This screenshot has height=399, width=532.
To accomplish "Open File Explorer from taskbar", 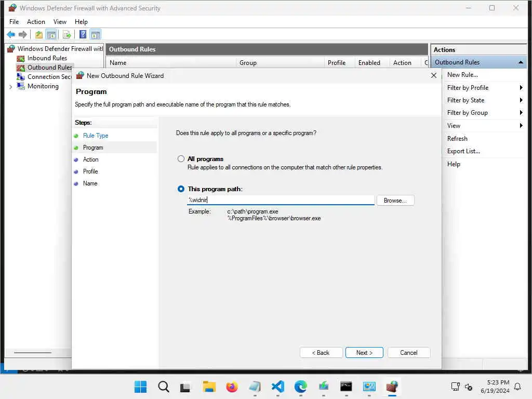I will tap(209, 387).
